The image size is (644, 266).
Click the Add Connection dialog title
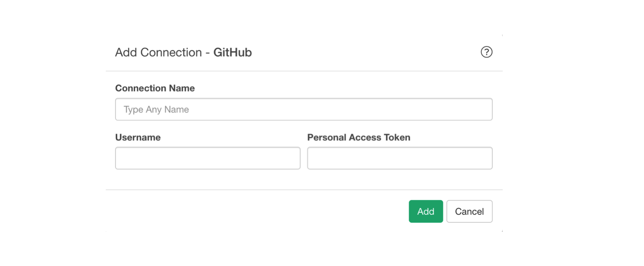click(x=183, y=53)
